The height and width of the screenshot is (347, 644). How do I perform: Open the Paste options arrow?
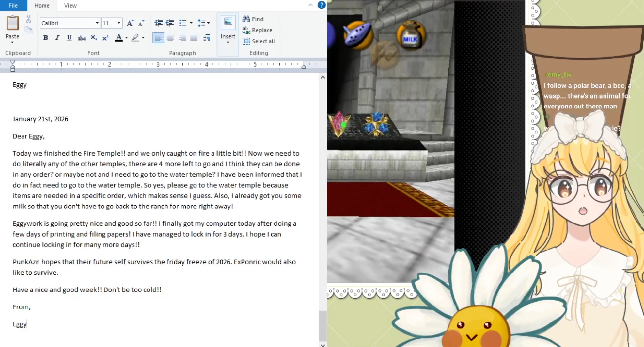click(x=12, y=42)
